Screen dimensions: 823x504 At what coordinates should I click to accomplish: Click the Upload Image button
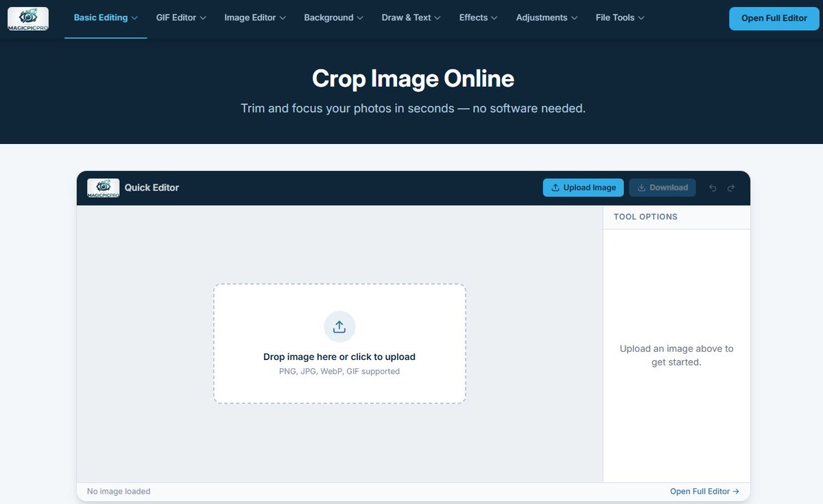(x=584, y=188)
